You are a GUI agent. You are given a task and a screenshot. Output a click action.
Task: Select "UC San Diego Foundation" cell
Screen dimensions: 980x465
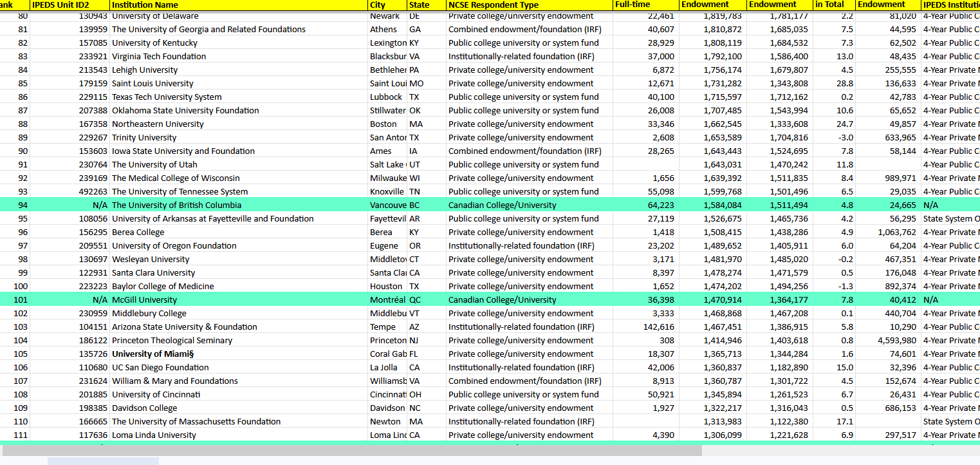click(239, 368)
